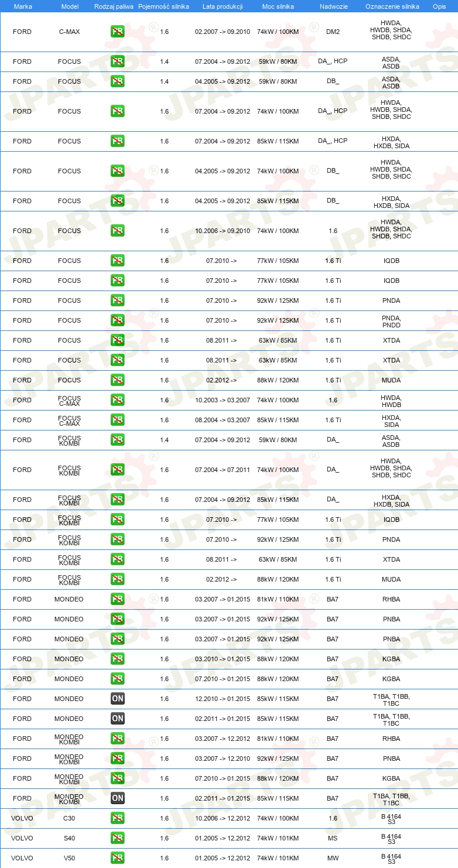Click the Model column header

(x=70, y=6)
